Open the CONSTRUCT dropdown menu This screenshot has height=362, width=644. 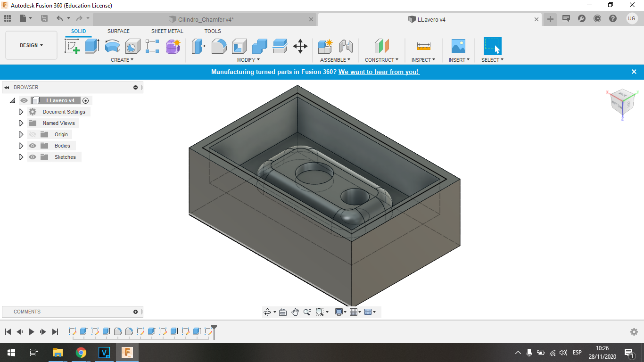point(381,60)
